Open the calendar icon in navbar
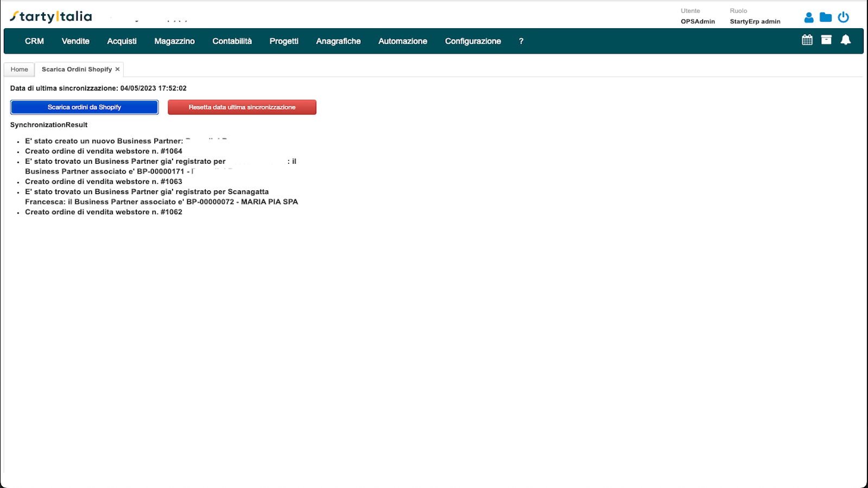Image resolution: width=868 pixels, height=488 pixels. [x=807, y=40]
